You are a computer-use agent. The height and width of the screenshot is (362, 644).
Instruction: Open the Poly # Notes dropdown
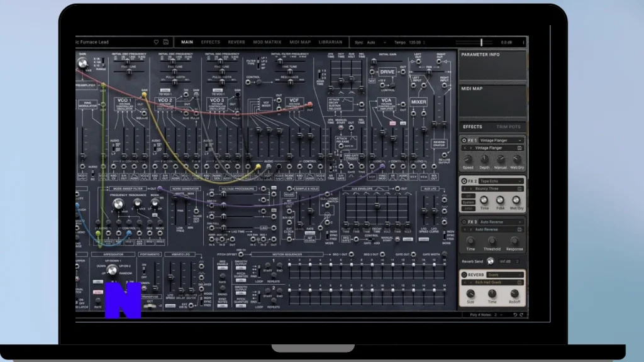coord(498,315)
